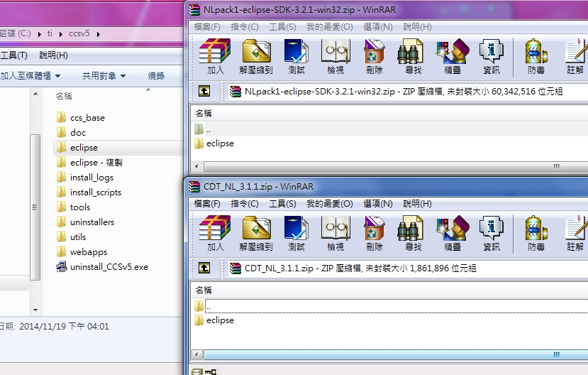Open 指令(C) menu in CDT_NL WinRAR window

tap(245, 204)
